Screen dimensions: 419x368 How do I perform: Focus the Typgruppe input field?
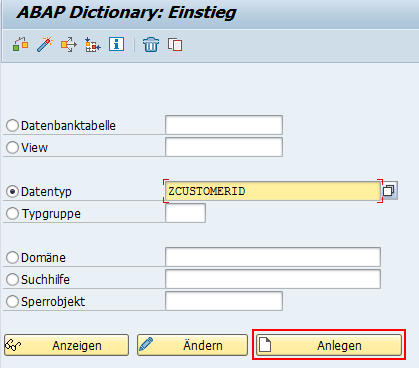tap(185, 213)
